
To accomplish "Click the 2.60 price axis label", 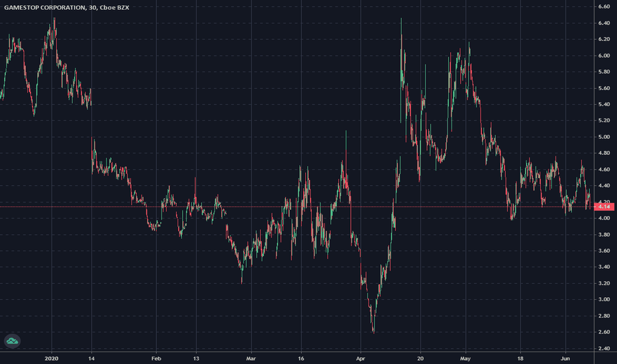I will 604,332.
